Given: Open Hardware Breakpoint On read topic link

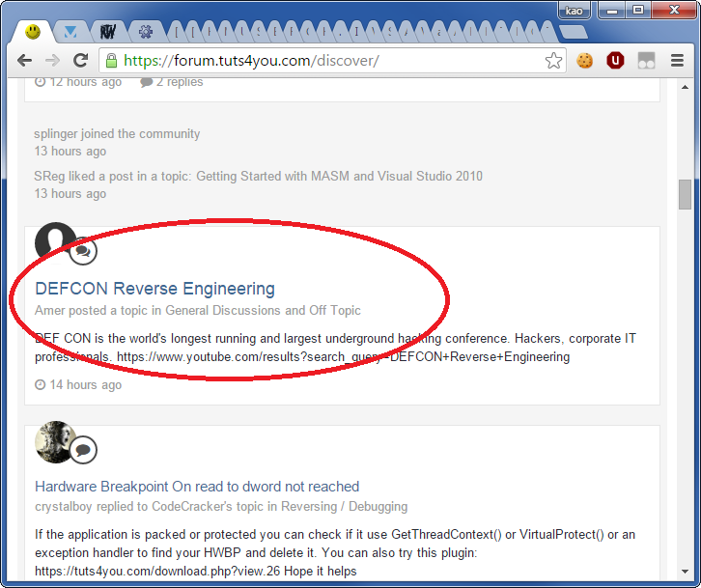Looking at the screenshot, I should 197,487.
